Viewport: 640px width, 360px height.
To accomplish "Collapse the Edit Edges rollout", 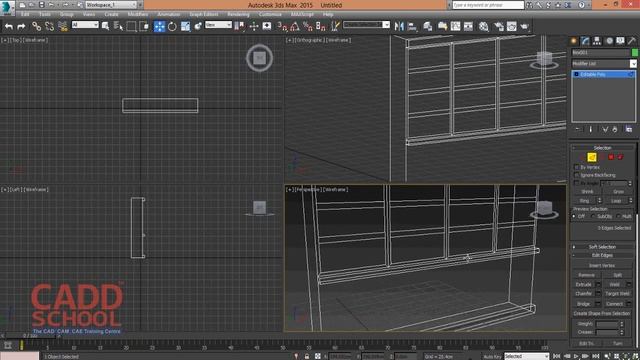I will (603, 256).
